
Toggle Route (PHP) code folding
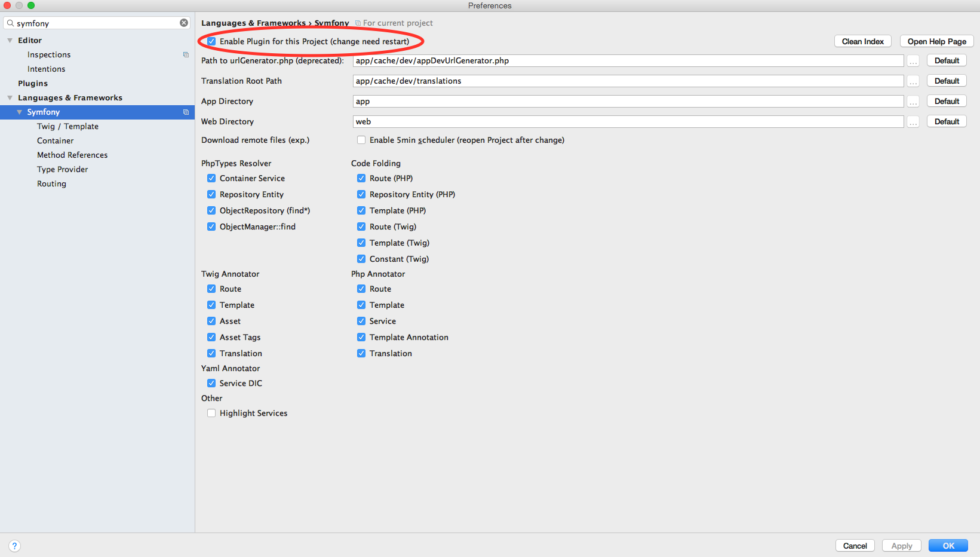click(x=361, y=178)
